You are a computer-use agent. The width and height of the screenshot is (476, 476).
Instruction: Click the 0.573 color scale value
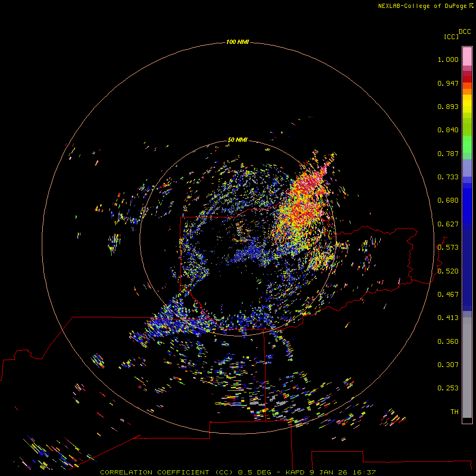click(x=448, y=248)
